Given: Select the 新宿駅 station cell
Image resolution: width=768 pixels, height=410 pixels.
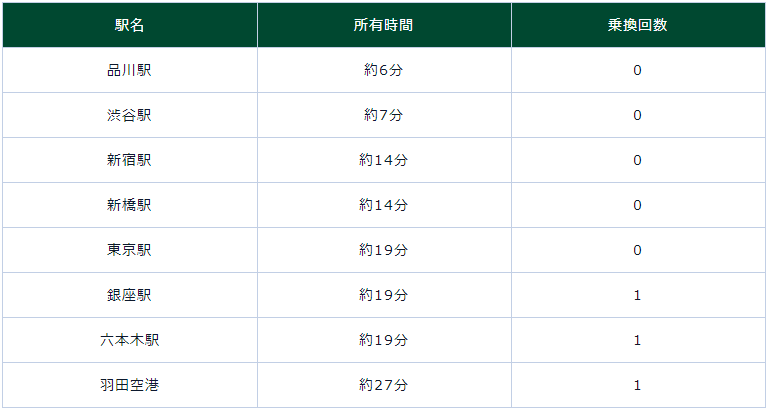Looking at the screenshot, I should [x=129, y=160].
